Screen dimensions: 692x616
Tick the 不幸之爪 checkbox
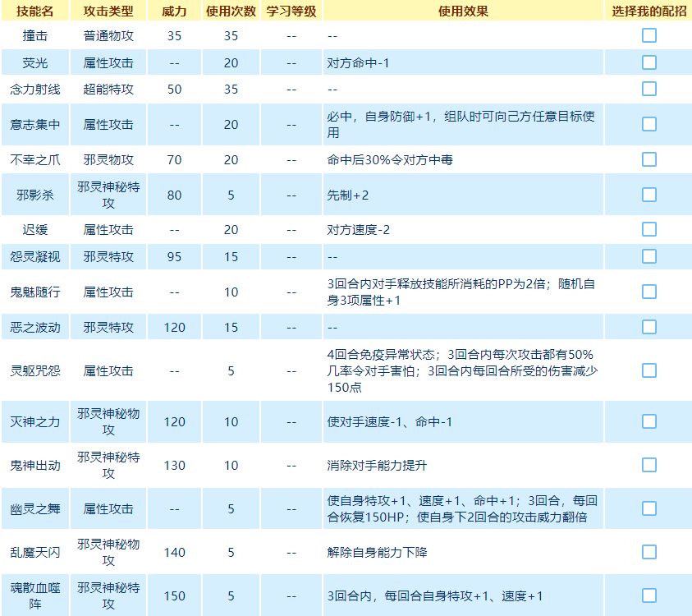pyautogui.click(x=648, y=160)
